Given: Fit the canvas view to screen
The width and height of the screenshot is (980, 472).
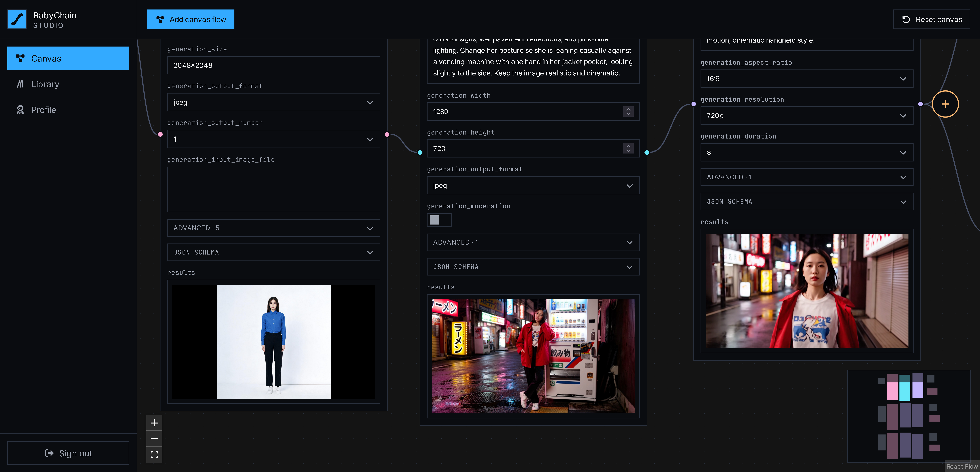Looking at the screenshot, I should click(154, 455).
